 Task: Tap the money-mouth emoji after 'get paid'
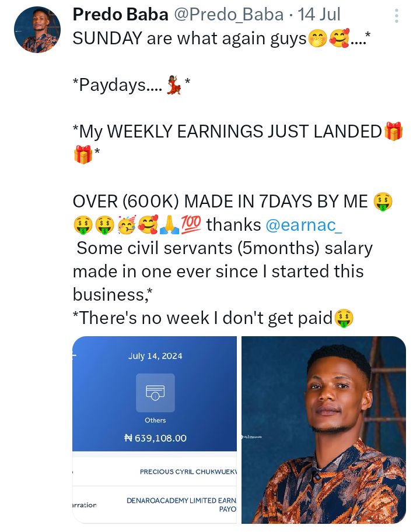click(344, 318)
